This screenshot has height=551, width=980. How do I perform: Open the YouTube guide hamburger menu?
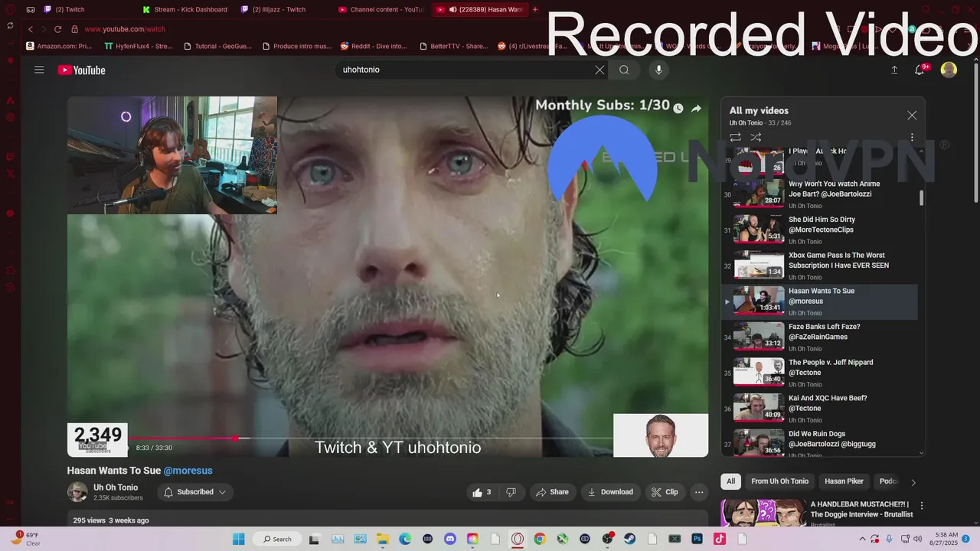point(39,70)
